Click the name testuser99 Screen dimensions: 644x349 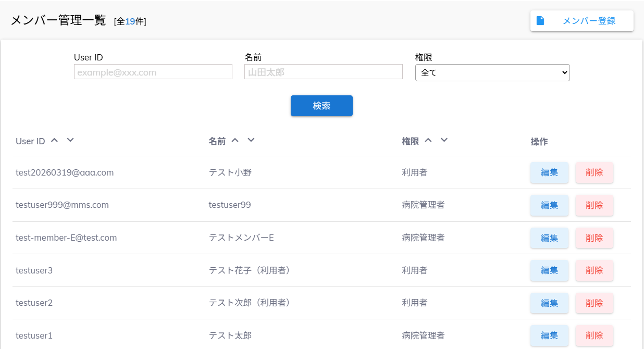tap(230, 205)
